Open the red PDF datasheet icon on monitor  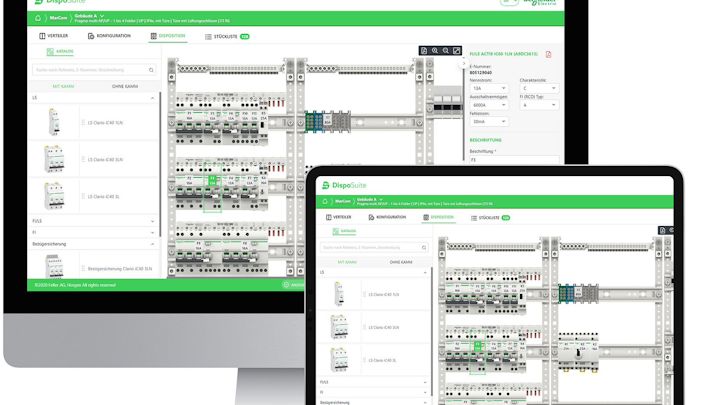tap(548, 54)
